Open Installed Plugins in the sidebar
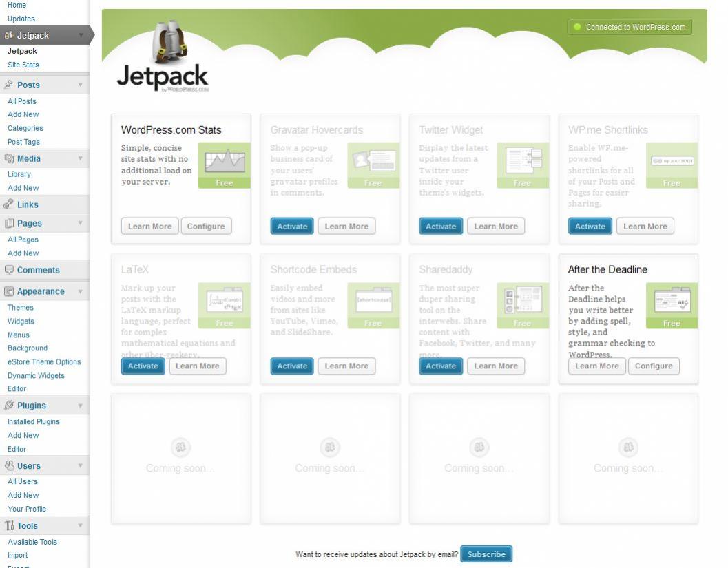Viewport: 728px width, 568px height. (34, 421)
